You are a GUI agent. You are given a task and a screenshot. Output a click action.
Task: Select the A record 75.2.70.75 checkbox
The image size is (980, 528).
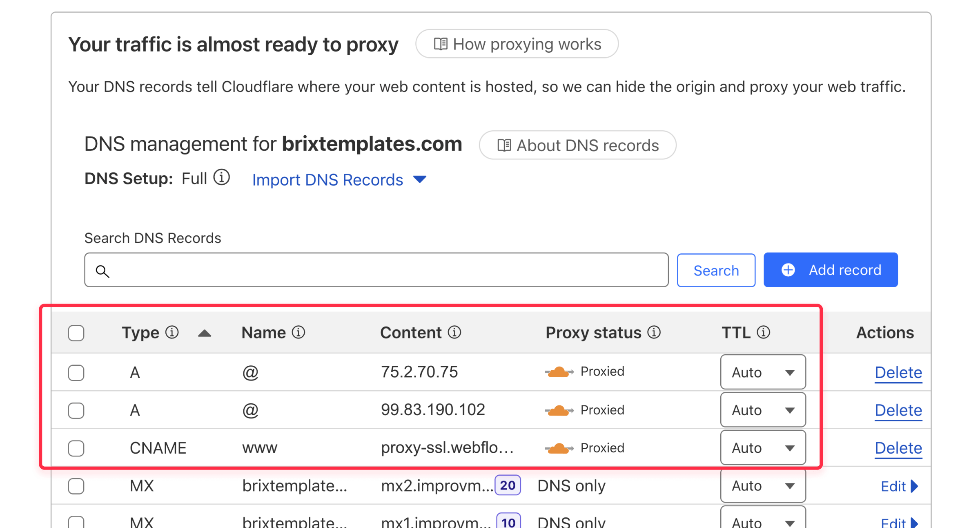(76, 373)
